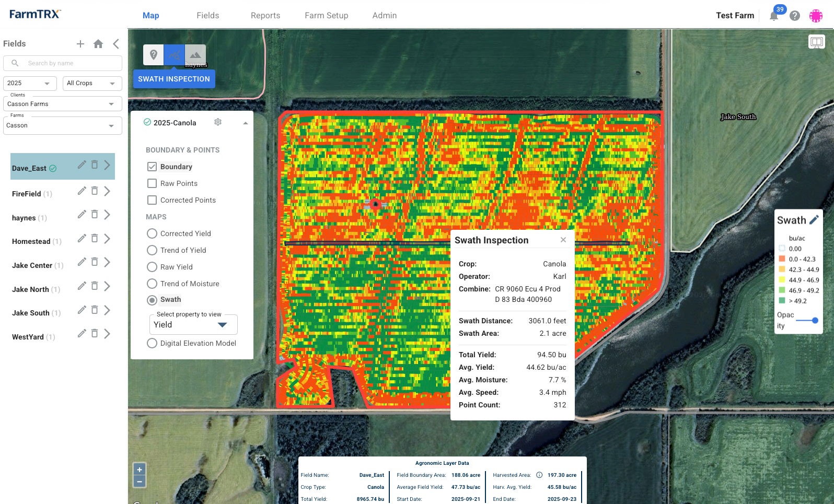Delete Jake Center field
The image size is (834, 504).
tap(95, 262)
